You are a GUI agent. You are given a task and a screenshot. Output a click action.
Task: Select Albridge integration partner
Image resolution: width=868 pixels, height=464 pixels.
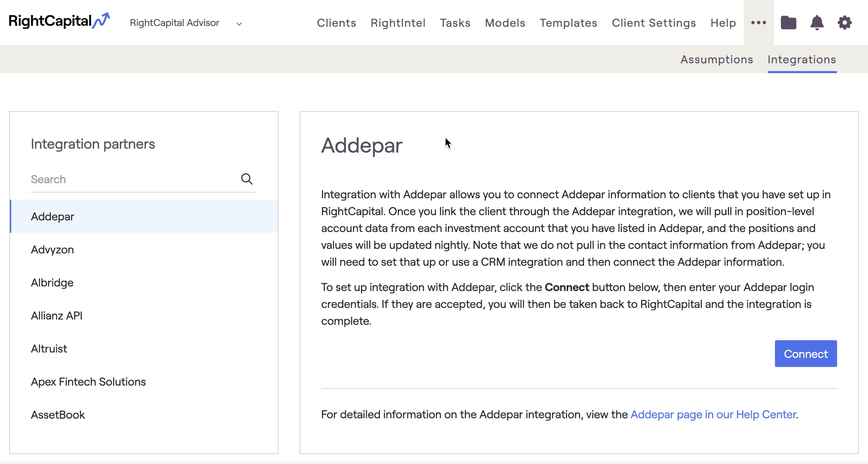(144, 282)
